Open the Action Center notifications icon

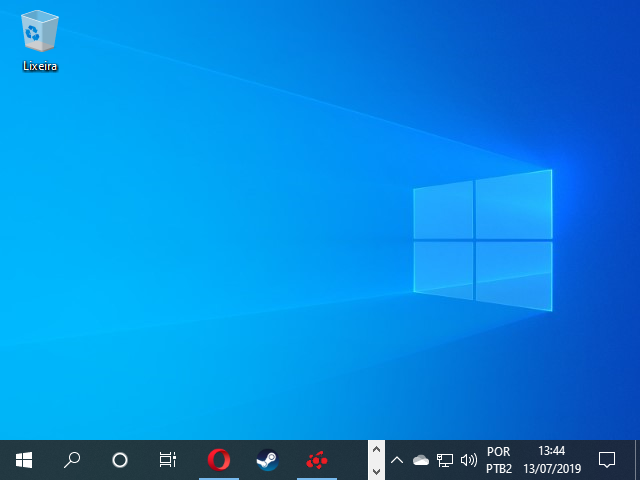pyautogui.click(x=607, y=460)
